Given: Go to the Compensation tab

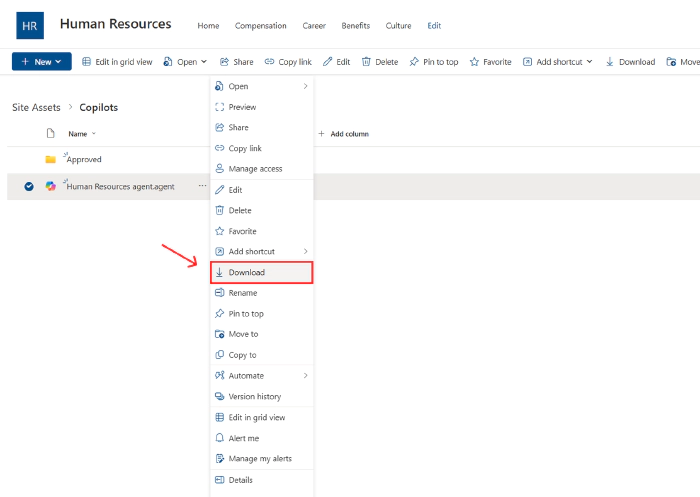Looking at the screenshot, I should [261, 26].
